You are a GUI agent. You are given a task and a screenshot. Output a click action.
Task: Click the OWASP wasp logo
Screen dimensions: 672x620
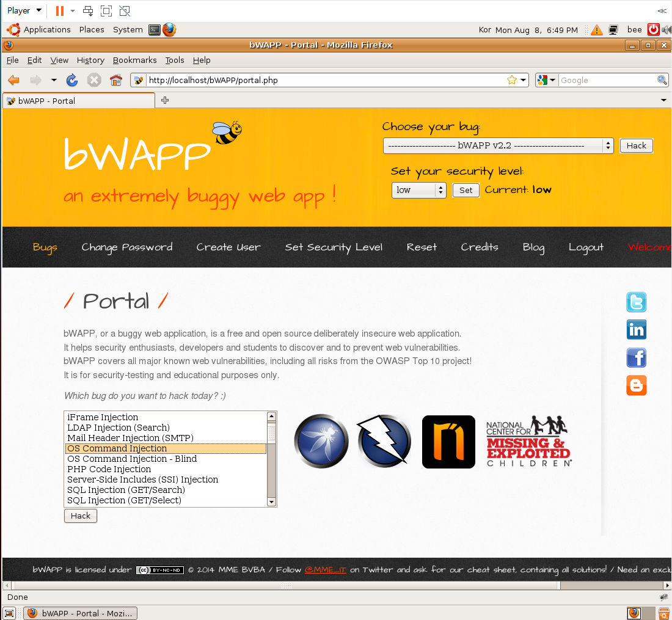tap(321, 441)
